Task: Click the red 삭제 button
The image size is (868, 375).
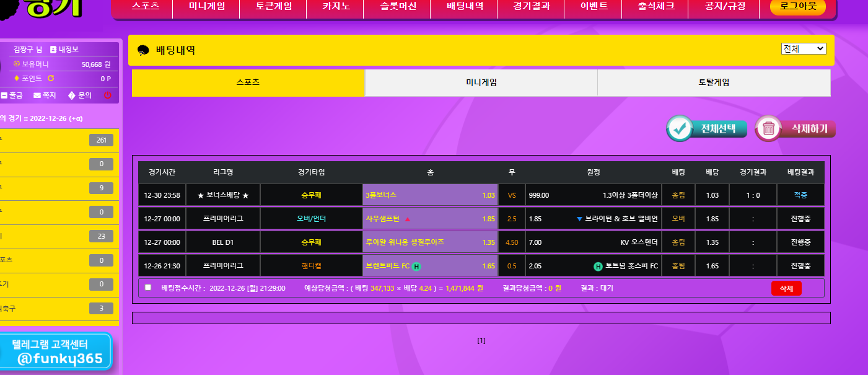Action: 786,288
